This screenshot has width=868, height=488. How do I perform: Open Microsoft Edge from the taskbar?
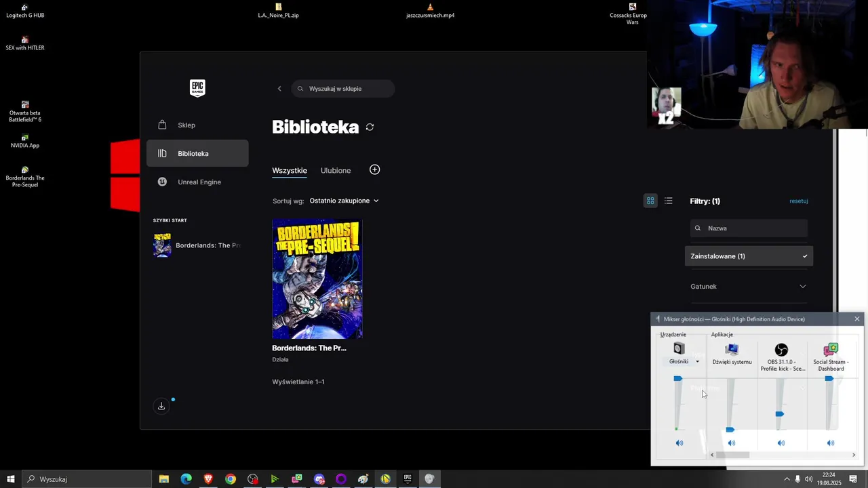(186, 479)
